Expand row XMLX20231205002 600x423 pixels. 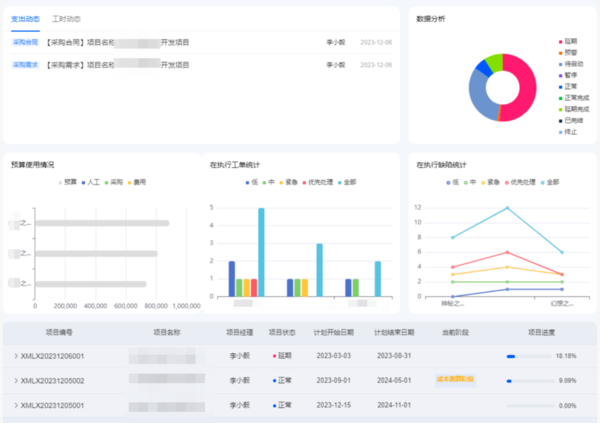15,381
